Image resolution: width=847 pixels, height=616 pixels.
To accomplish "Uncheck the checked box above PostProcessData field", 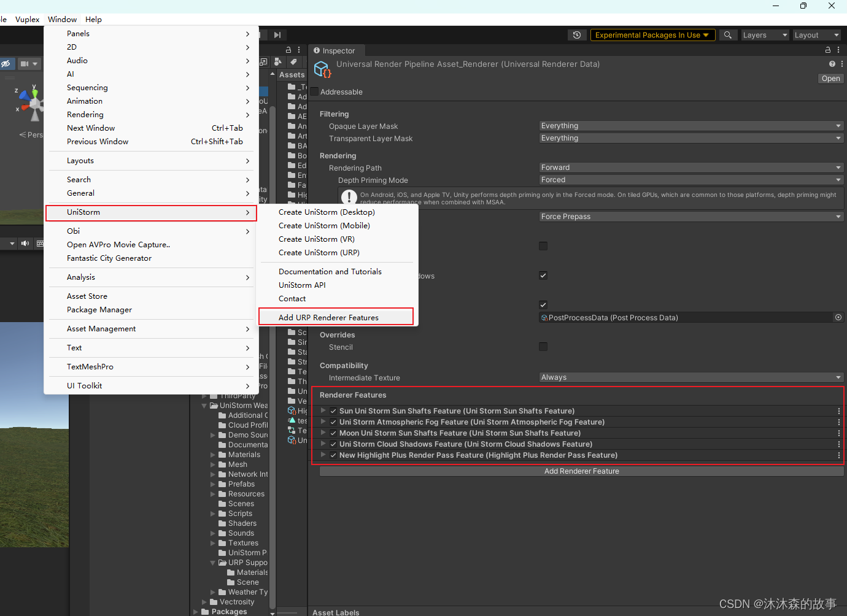I will (543, 305).
